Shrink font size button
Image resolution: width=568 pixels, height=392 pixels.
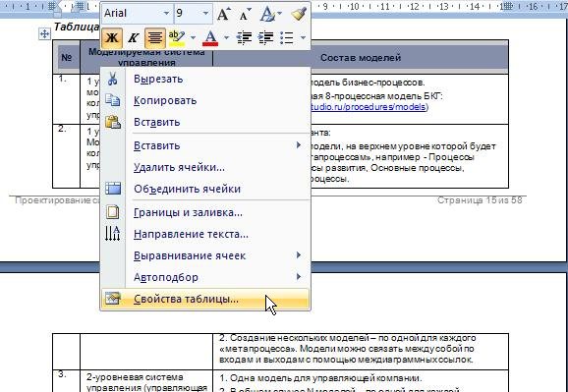click(x=245, y=15)
